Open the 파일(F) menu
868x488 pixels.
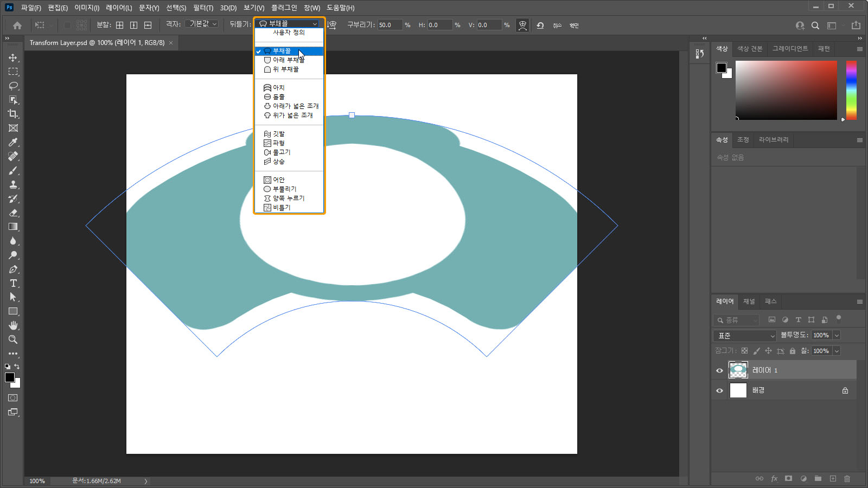click(x=31, y=8)
